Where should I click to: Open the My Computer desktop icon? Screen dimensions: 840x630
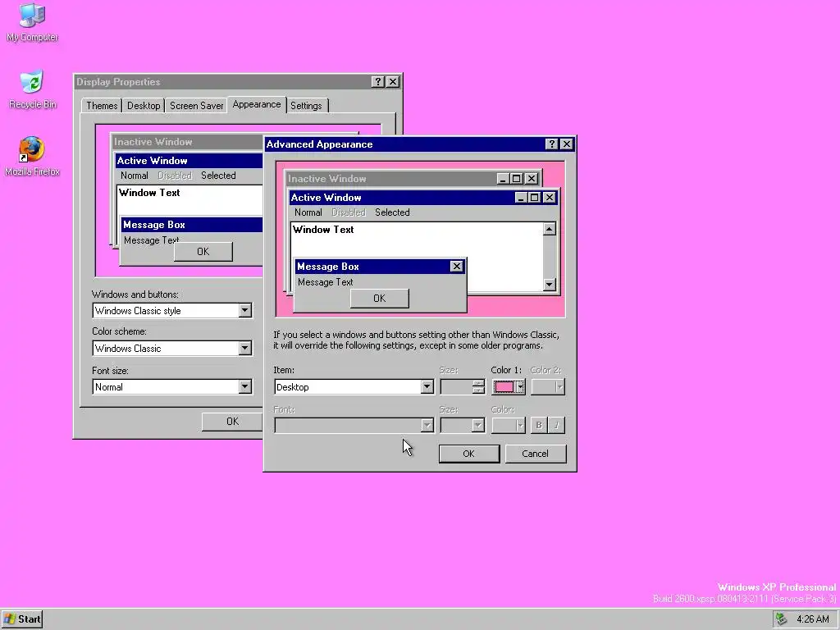pos(32,22)
